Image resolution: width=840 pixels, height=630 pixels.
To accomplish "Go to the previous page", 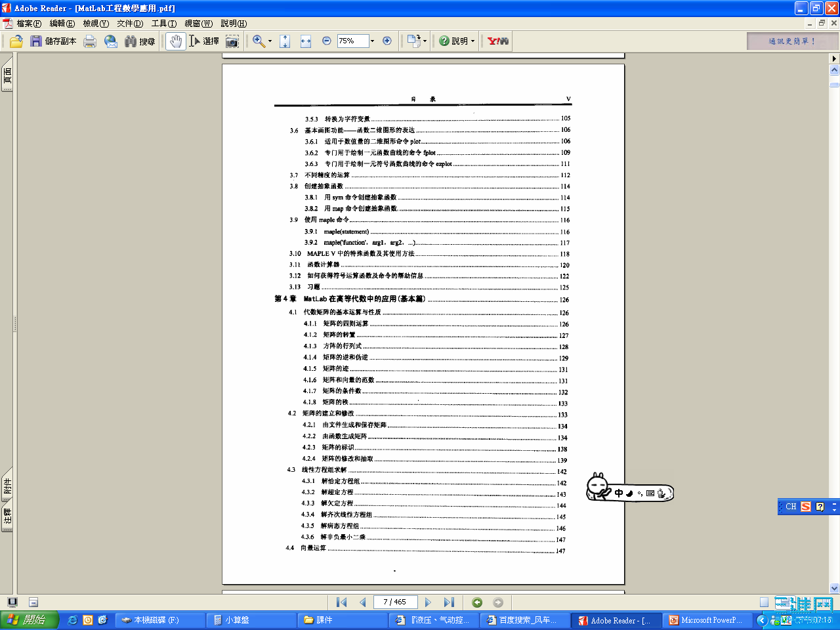I will [363, 602].
